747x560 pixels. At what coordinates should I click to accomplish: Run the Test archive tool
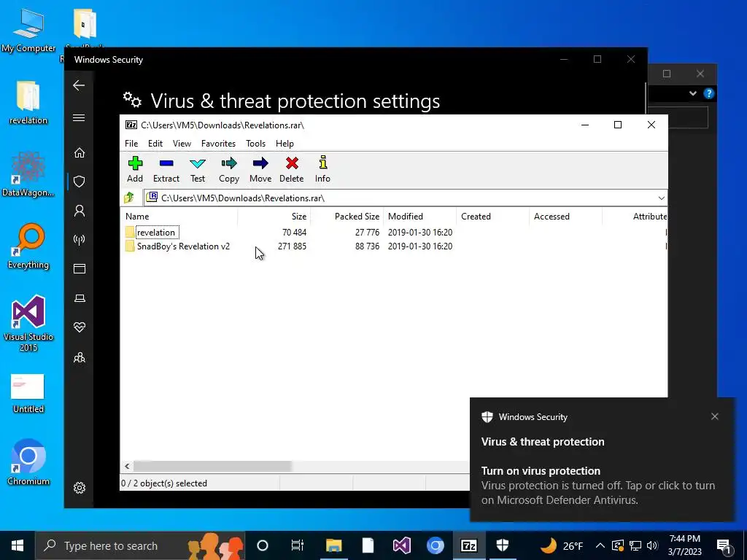click(198, 169)
